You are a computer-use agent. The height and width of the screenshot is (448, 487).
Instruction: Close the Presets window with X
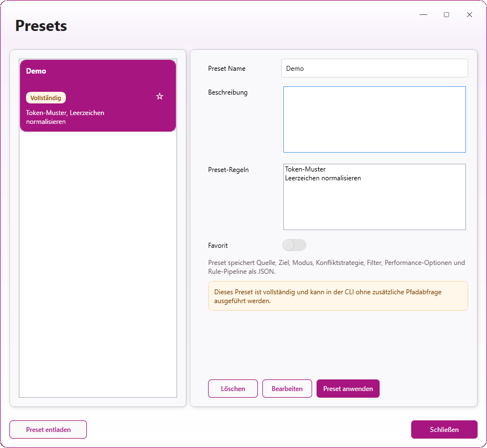[469, 15]
